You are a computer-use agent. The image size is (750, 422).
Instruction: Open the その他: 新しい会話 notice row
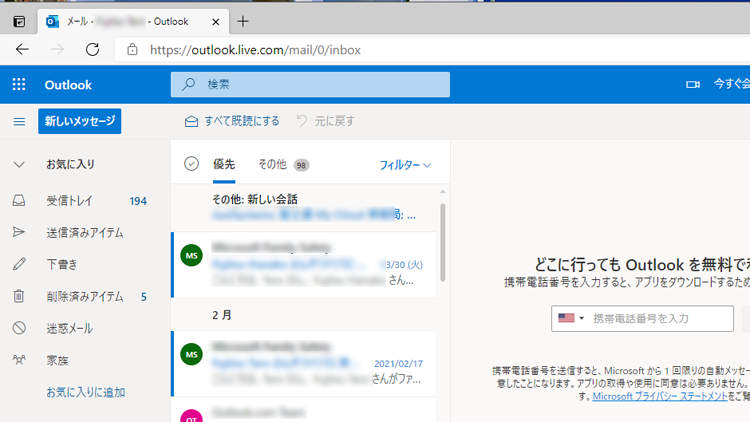point(303,207)
